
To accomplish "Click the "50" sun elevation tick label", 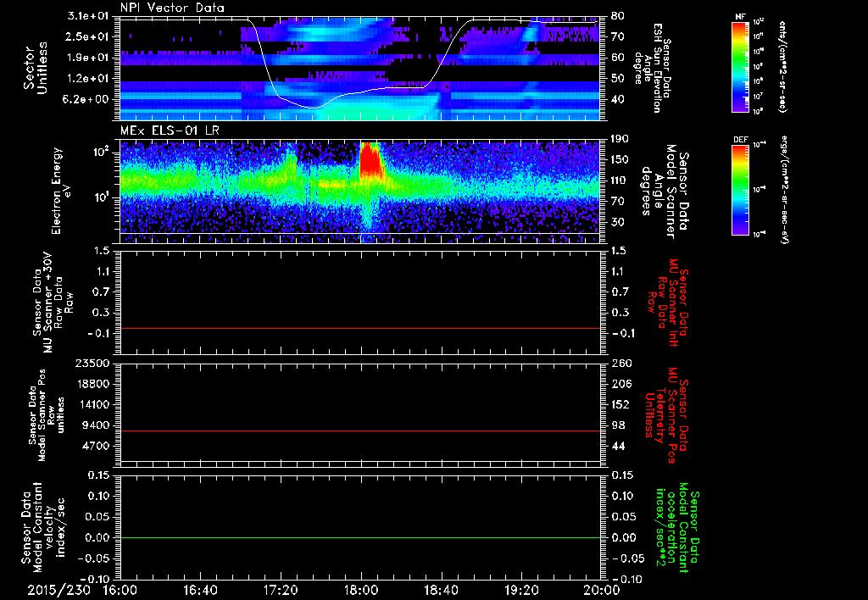I will point(618,79).
